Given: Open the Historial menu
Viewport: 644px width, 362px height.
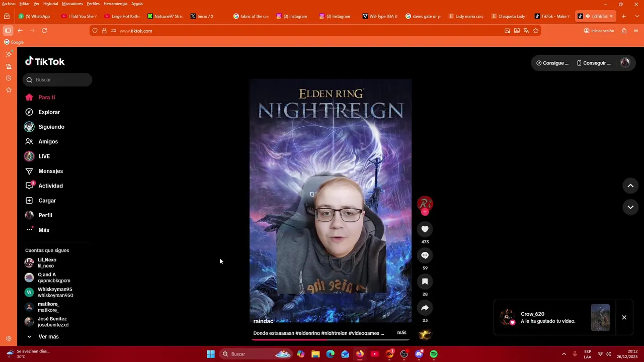Looking at the screenshot, I should tap(50, 4).
